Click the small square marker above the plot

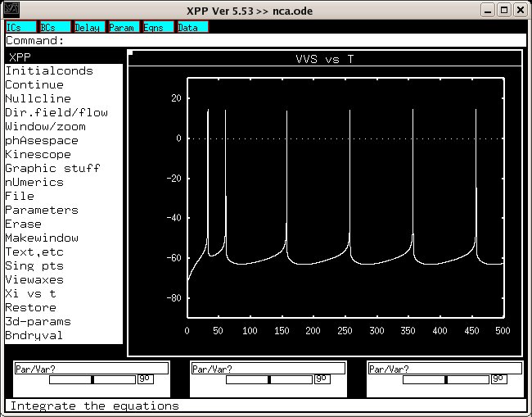point(130,53)
